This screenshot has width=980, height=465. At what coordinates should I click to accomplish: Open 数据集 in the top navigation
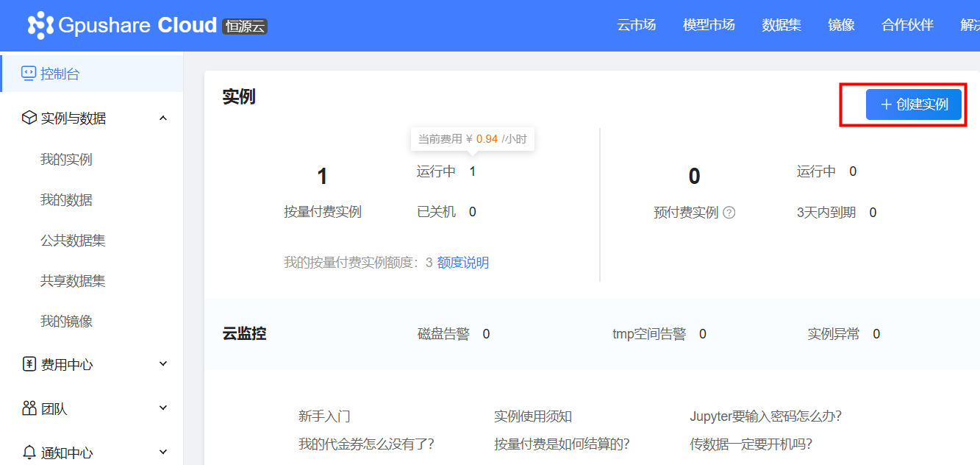(x=782, y=25)
